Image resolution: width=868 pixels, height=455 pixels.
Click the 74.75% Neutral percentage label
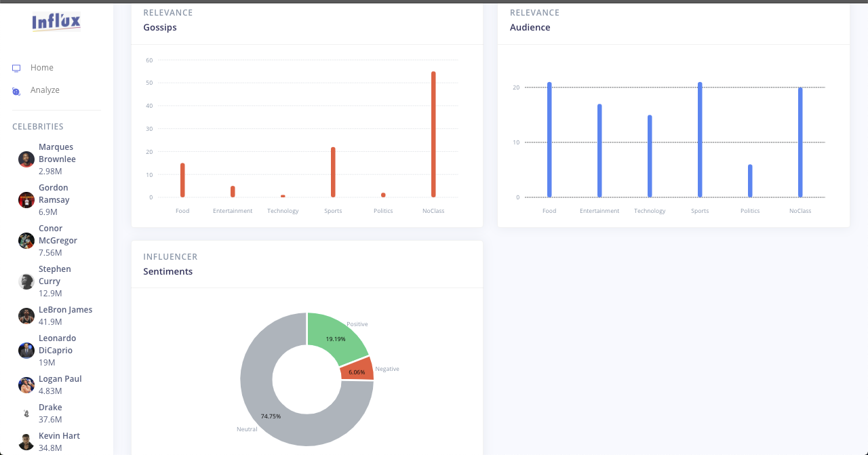click(x=271, y=416)
